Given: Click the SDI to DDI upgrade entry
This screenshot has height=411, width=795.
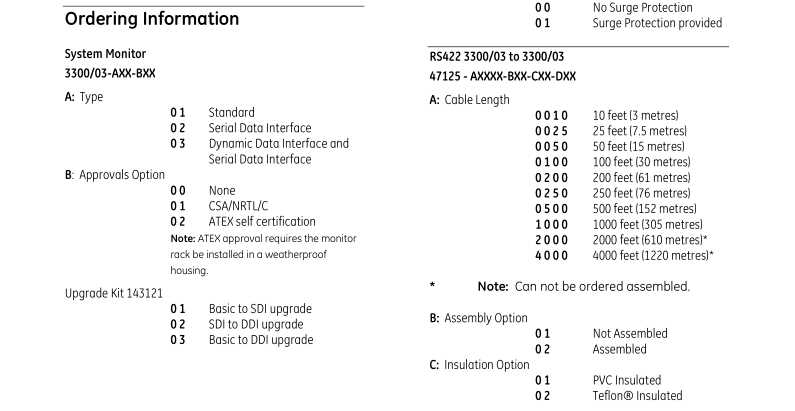Looking at the screenshot, I should (237, 325).
